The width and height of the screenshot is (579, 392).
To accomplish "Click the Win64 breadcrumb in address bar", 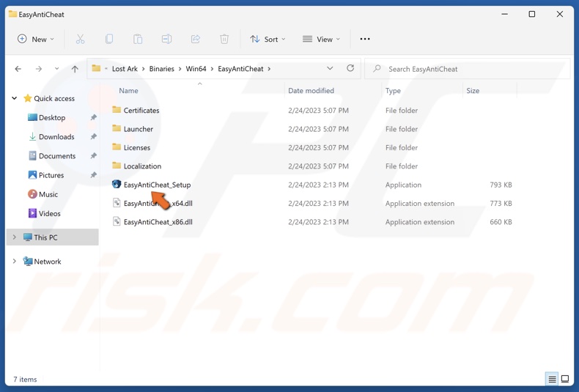I will [196, 69].
